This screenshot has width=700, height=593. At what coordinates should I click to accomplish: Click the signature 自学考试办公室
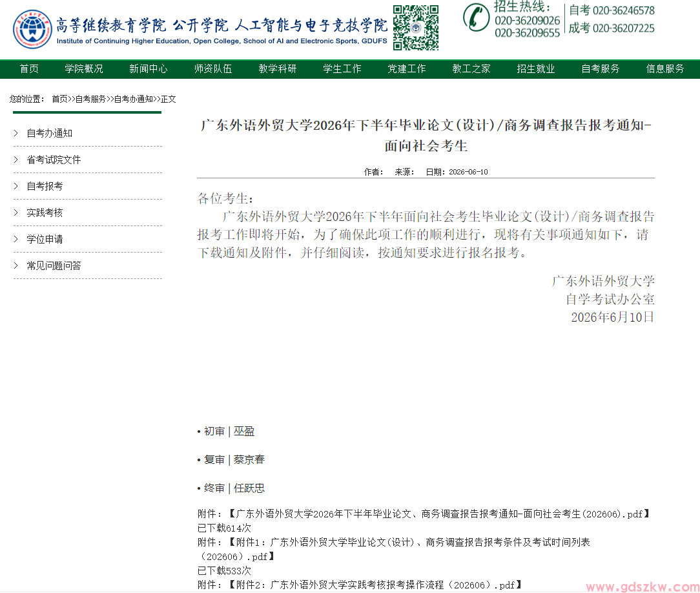point(610,299)
